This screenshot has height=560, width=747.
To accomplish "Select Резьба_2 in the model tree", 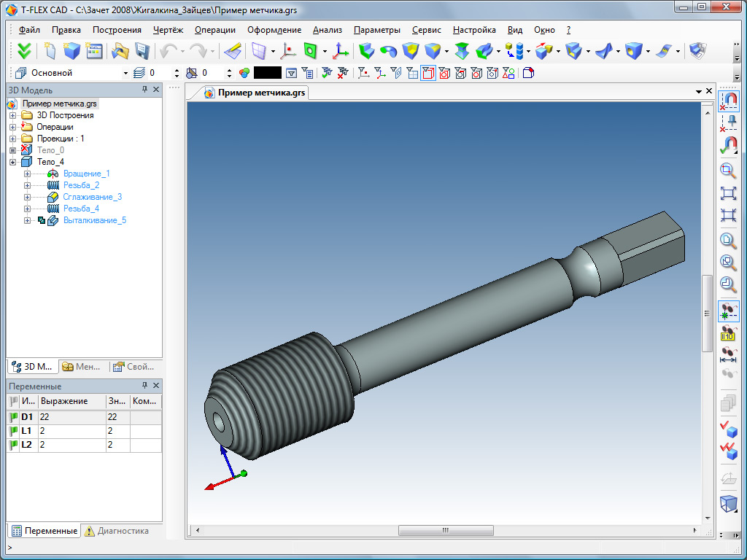I will tap(81, 185).
